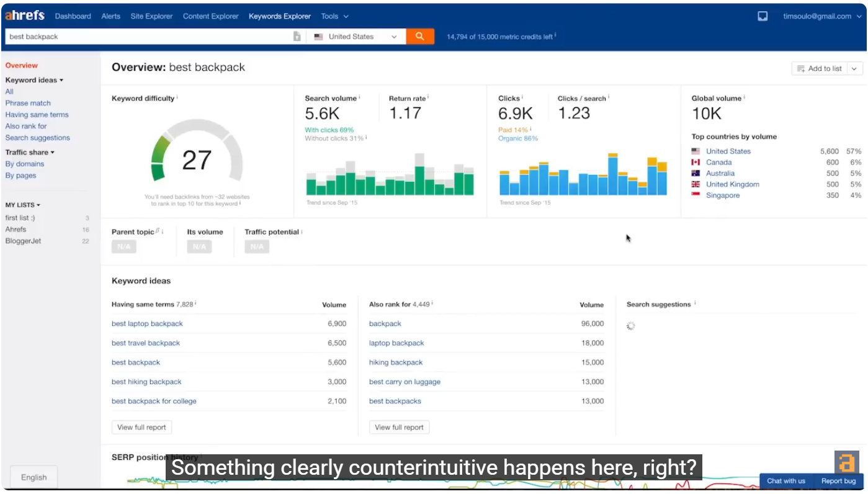Collapse the Traffic share sidebar section
The image size is (868, 494).
point(30,152)
